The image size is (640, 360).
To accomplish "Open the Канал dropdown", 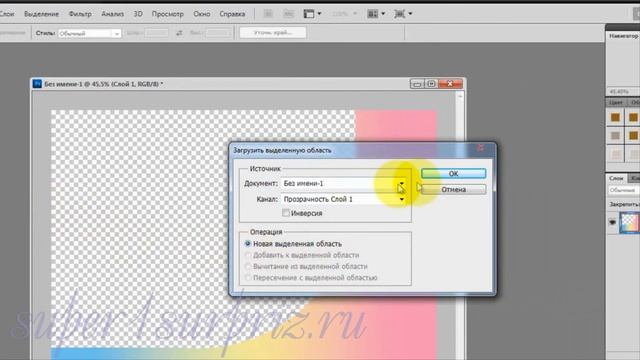I will 343,199.
